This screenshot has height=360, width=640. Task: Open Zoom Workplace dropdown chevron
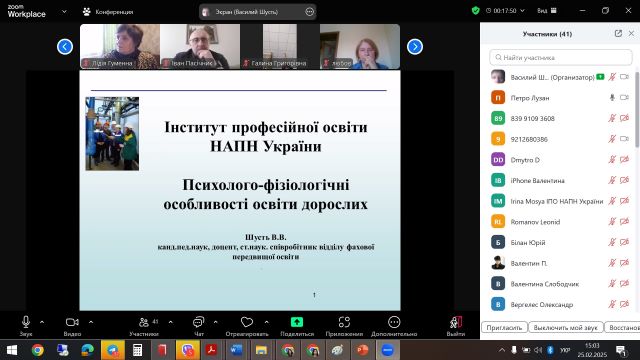64,12
